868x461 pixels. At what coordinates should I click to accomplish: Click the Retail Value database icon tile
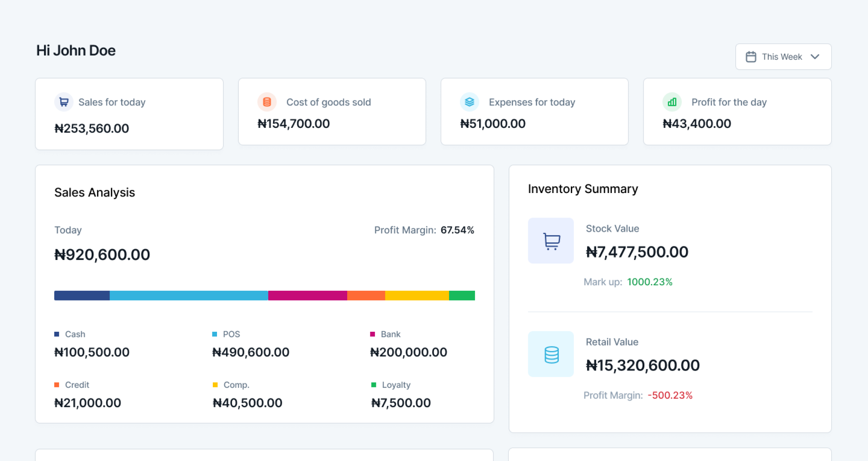coord(551,354)
